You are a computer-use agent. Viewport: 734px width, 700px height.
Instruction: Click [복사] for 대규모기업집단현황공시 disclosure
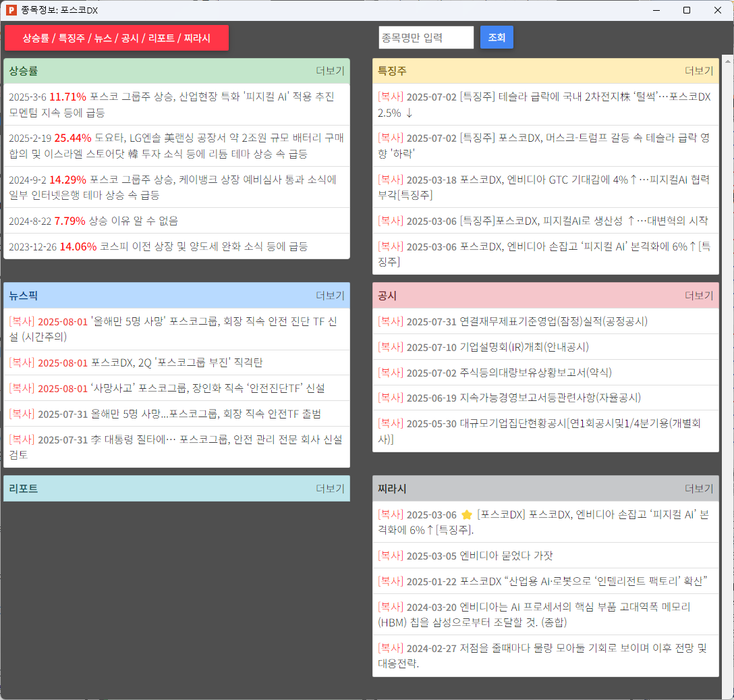(391, 423)
